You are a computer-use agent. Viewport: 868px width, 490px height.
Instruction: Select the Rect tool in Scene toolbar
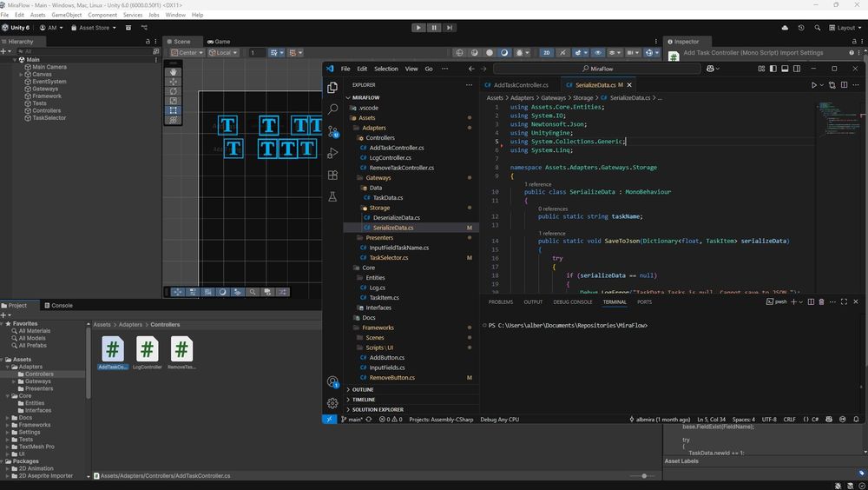pyautogui.click(x=174, y=110)
